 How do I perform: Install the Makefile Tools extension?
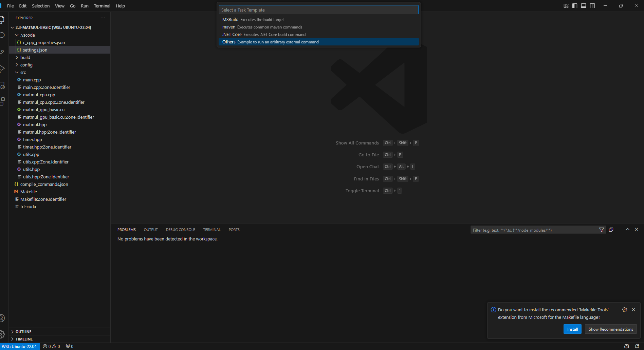pos(572,329)
